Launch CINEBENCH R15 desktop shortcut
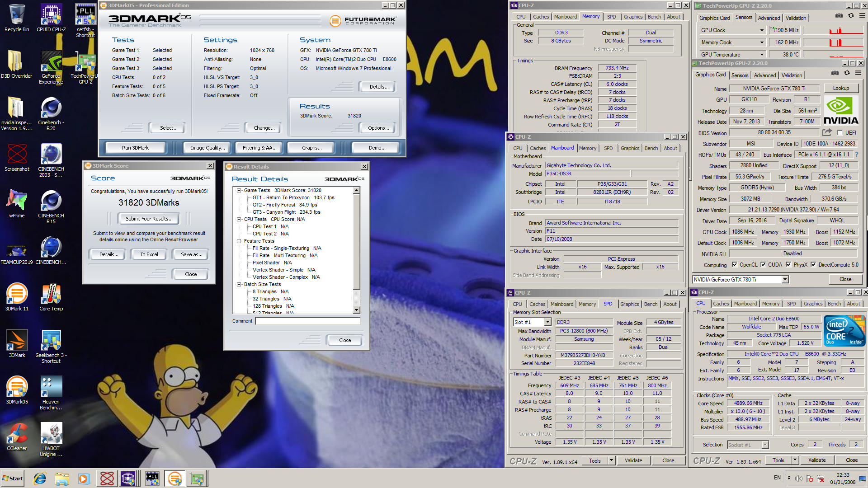 (x=51, y=207)
